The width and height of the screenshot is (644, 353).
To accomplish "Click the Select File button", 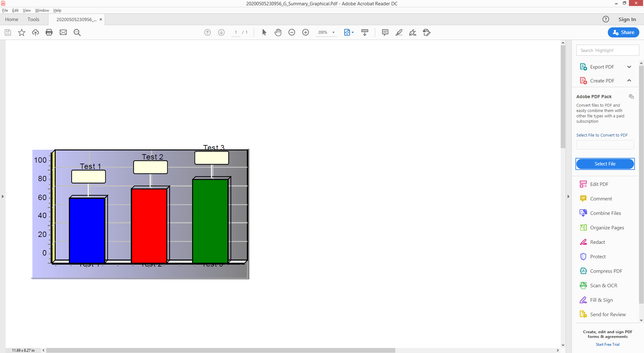I will click(x=604, y=164).
